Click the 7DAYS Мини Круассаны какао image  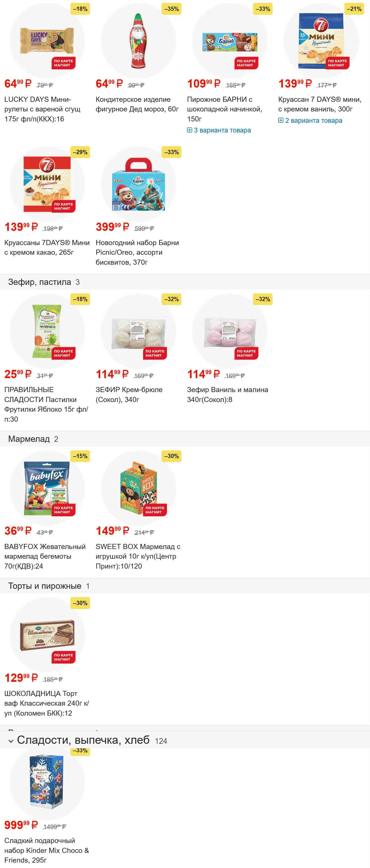coord(47,184)
